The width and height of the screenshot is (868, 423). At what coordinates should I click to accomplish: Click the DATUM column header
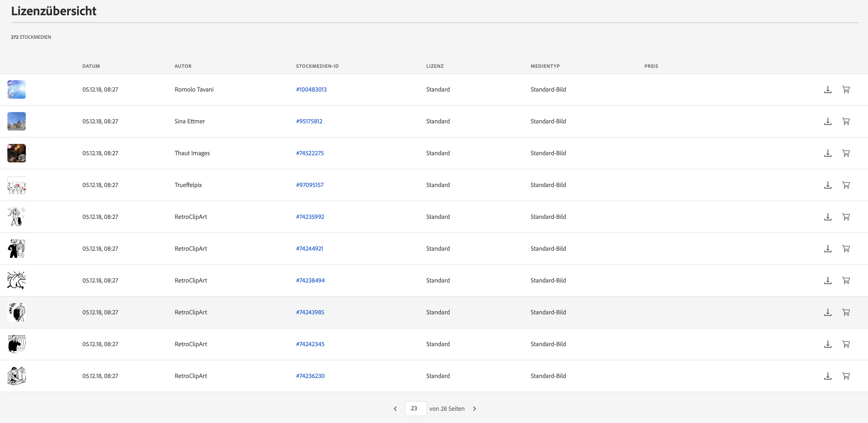[x=91, y=66]
